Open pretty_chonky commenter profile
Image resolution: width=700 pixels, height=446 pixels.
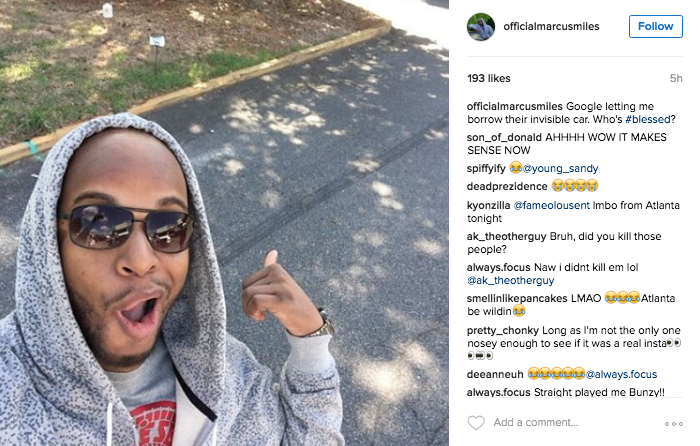pos(503,330)
